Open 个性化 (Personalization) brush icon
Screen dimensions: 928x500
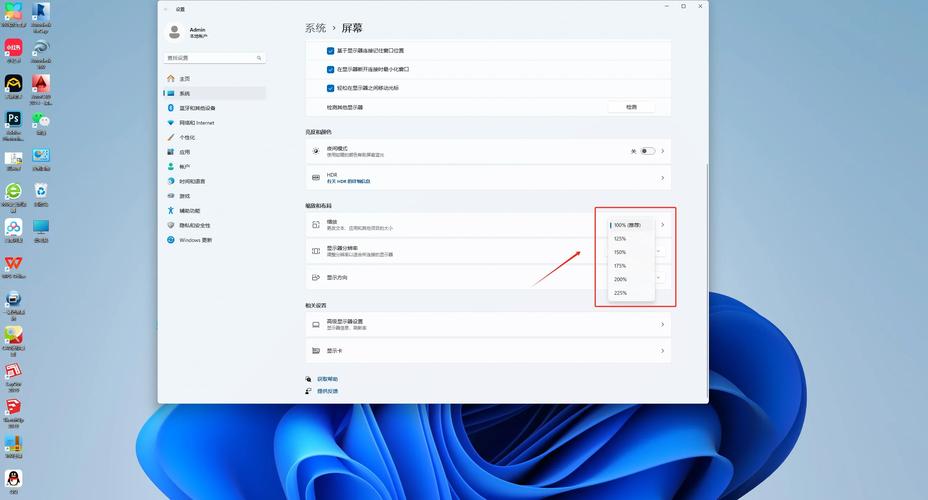click(x=171, y=137)
